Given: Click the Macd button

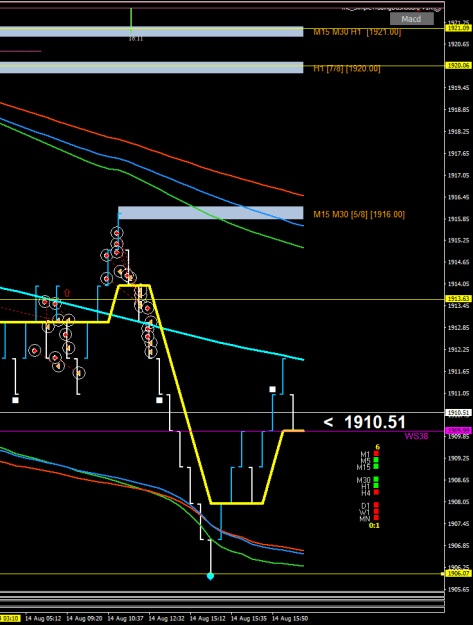Looking at the screenshot, I should [411, 19].
